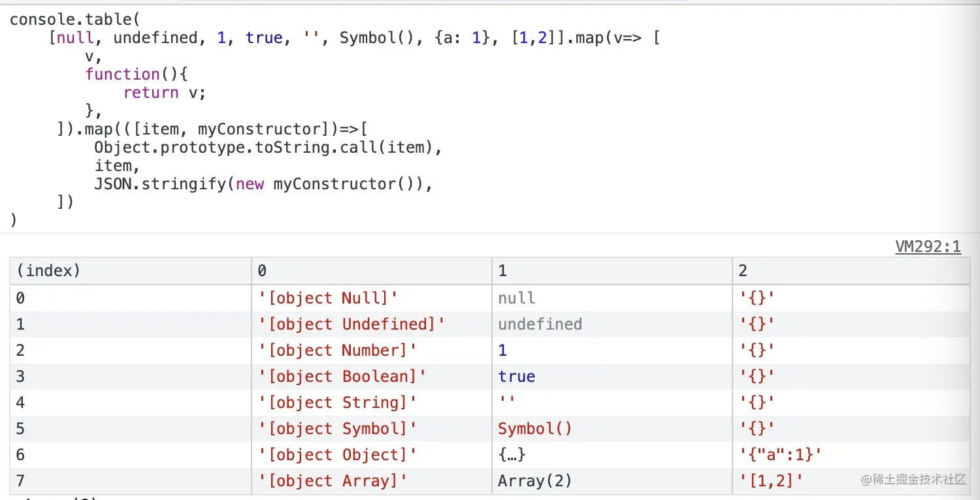Sort table by column 0 header
Image resolution: width=980 pixels, height=500 pixels.
(x=262, y=271)
